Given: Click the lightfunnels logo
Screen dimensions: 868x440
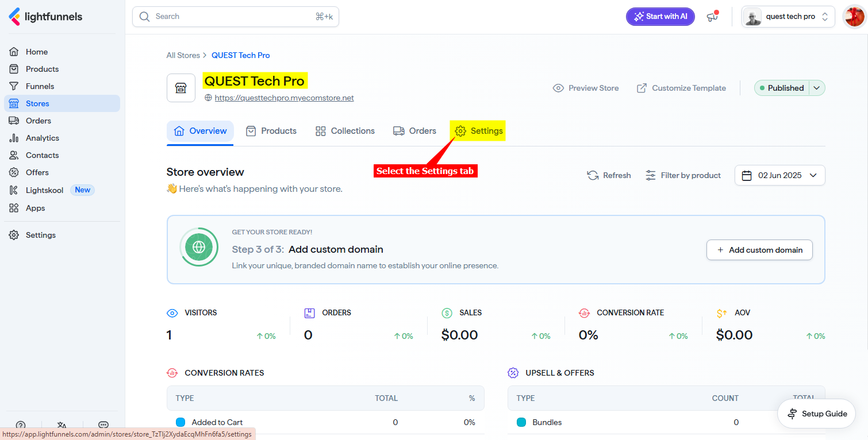Looking at the screenshot, I should click(x=46, y=17).
